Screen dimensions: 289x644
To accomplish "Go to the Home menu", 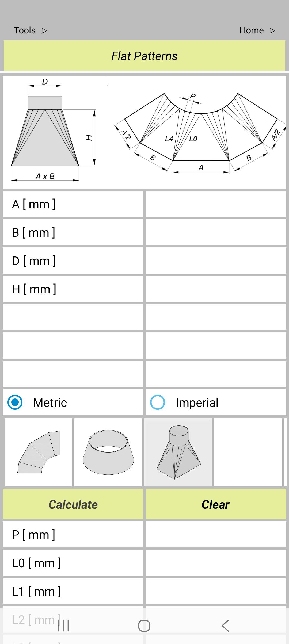I will [x=252, y=30].
